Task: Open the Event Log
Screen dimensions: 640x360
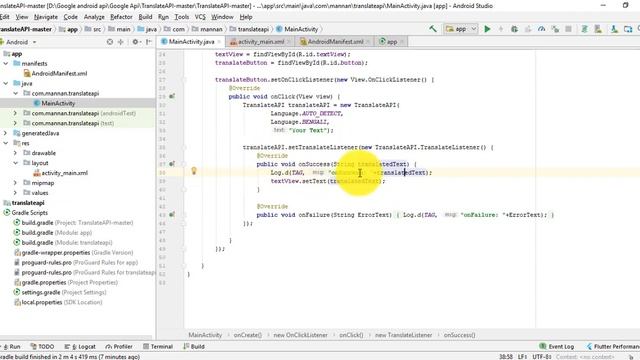Action: (x=557, y=347)
